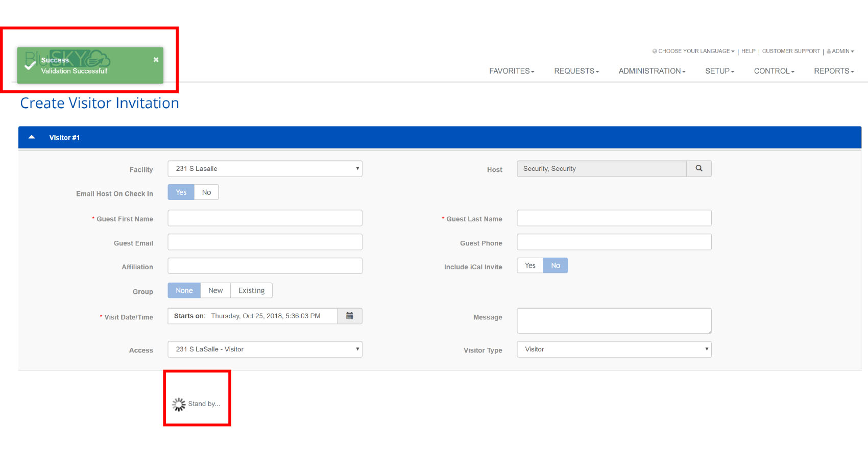The width and height of the screenshot is (868, 456).
Task: Select the Existing group option
Action: point(251,291)
